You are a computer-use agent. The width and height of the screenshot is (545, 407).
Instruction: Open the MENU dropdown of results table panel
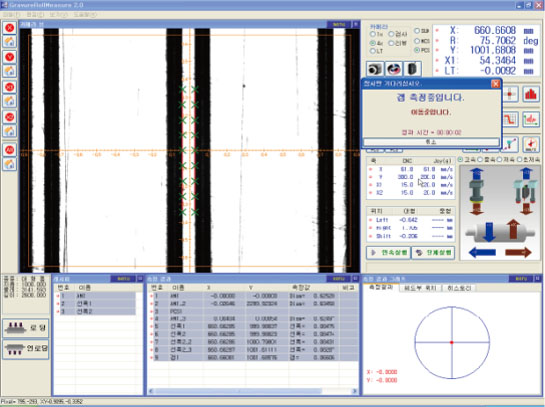point(339,279)
